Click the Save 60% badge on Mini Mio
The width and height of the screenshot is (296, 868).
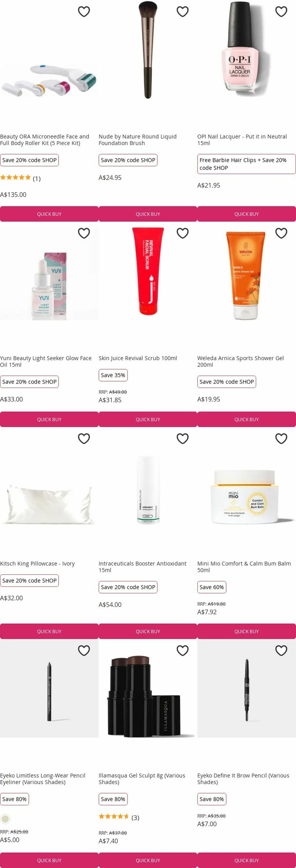pos(212,587)
